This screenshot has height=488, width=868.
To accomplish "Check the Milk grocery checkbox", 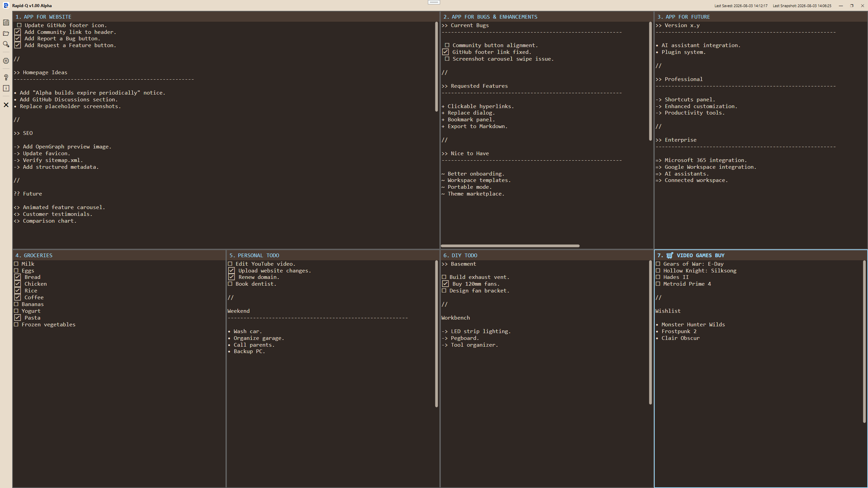I will click(16, 264).
